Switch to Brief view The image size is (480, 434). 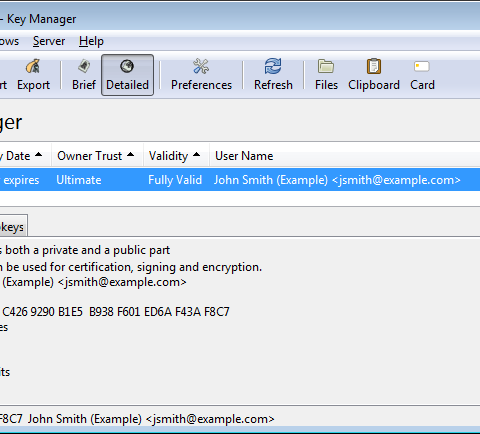coord(84,75)
